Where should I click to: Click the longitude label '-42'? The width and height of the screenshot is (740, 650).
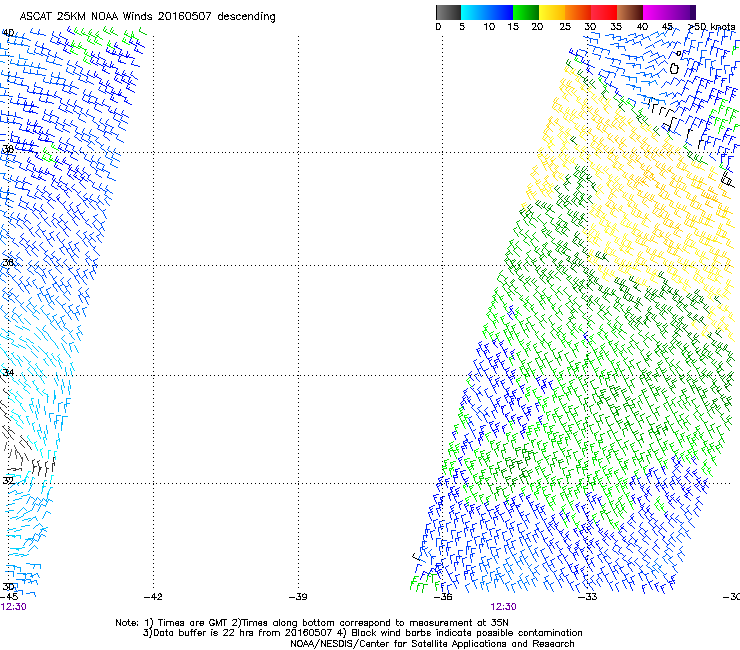153,597
